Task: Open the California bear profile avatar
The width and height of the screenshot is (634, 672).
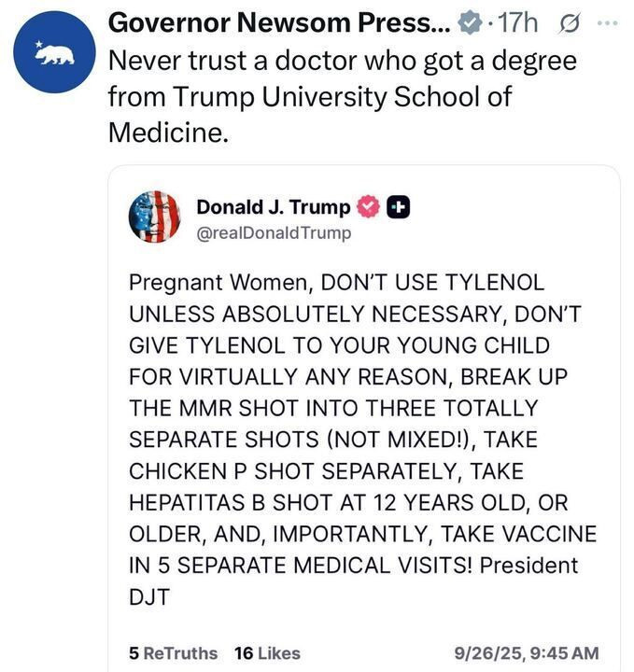Action: 53,53
